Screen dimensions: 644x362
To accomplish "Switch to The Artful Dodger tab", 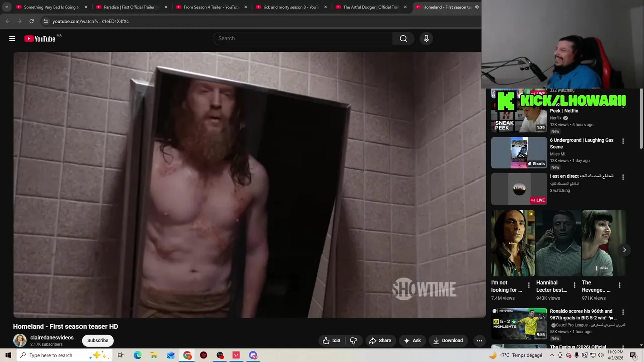I will pyautogui.click(x=371, y=7).
